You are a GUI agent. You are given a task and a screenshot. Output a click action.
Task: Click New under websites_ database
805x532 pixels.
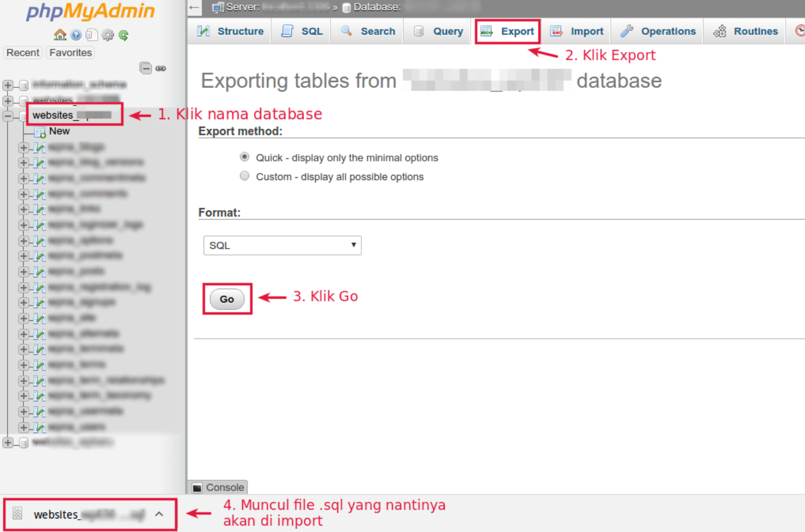[59, 131]
